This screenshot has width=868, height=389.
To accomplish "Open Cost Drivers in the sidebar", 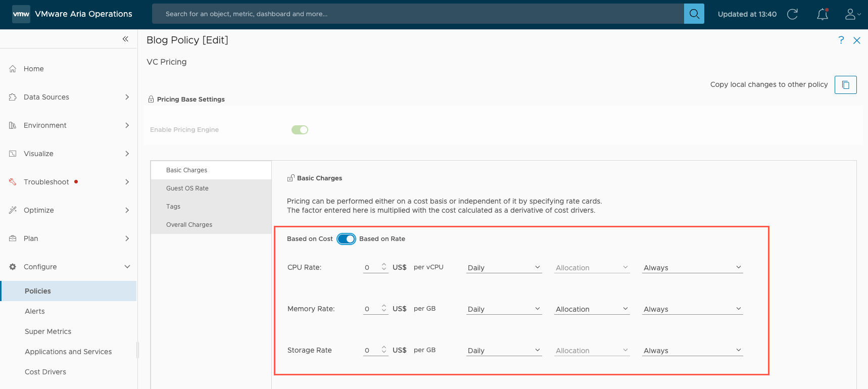I will click(45, 372).
